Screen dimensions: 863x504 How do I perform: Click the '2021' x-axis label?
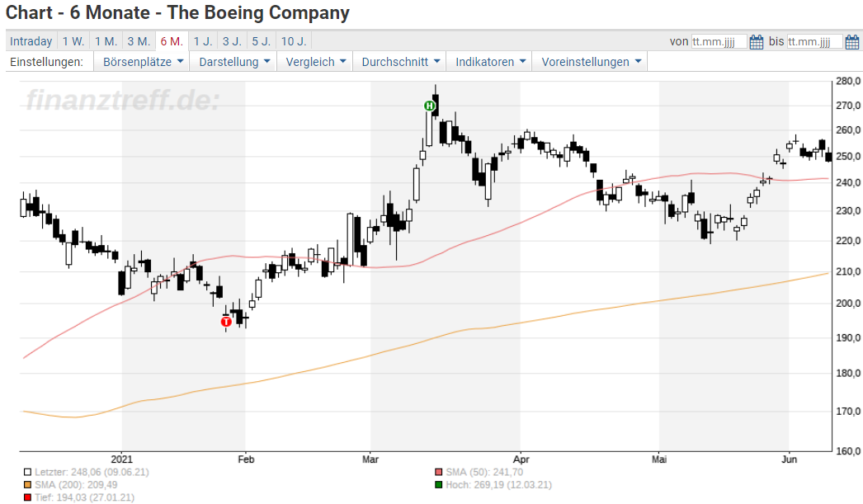pyautogui.click(x=121, y=459)
